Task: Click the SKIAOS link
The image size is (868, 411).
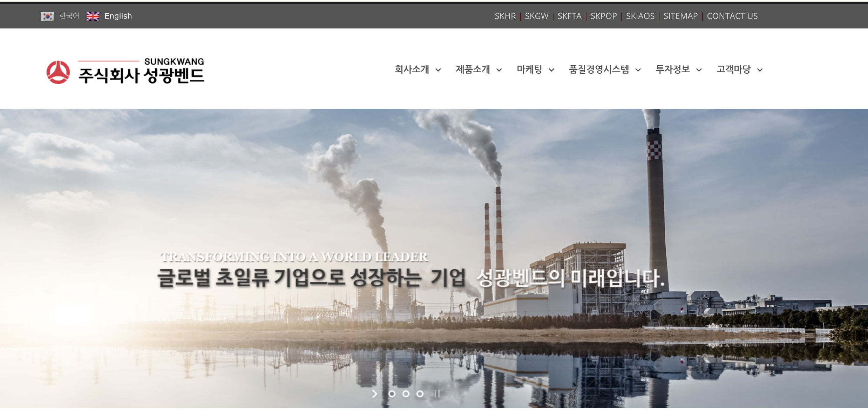Action: [x=640, y=16]
